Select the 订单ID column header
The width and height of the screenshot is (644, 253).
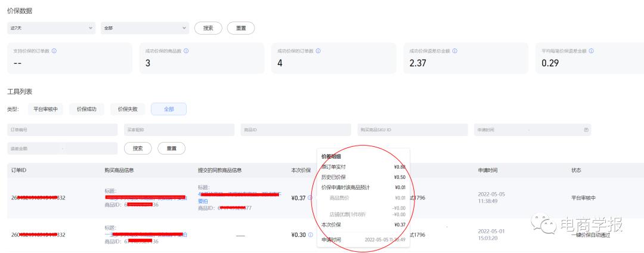[x=19, y=171]
